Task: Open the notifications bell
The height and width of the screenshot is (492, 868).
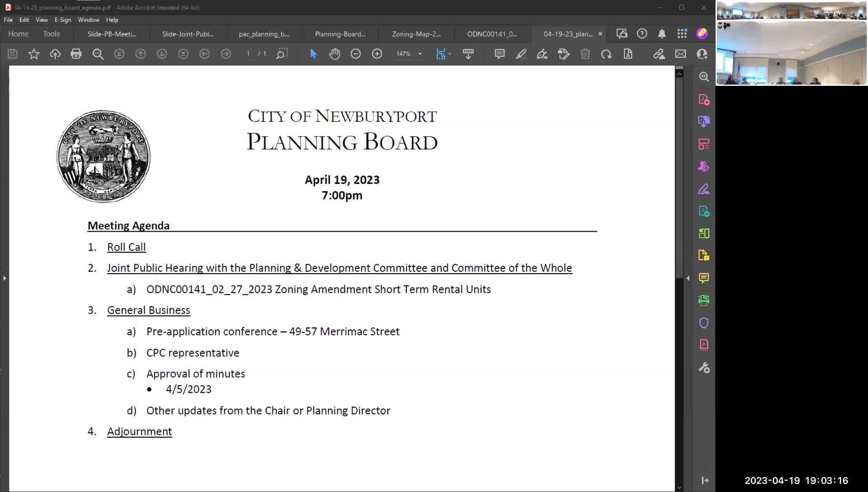Action: [662, 33]
